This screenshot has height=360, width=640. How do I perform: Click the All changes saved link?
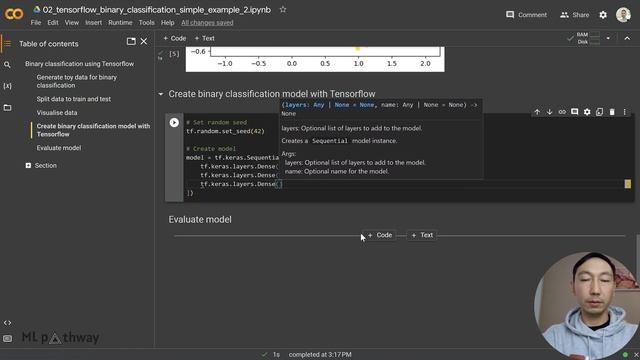pos(207,22)
